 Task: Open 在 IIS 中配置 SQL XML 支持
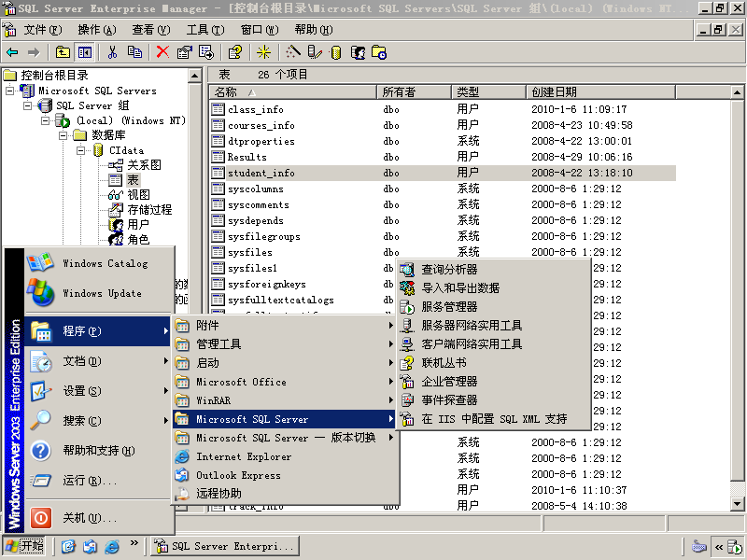(x=494, y=419)
